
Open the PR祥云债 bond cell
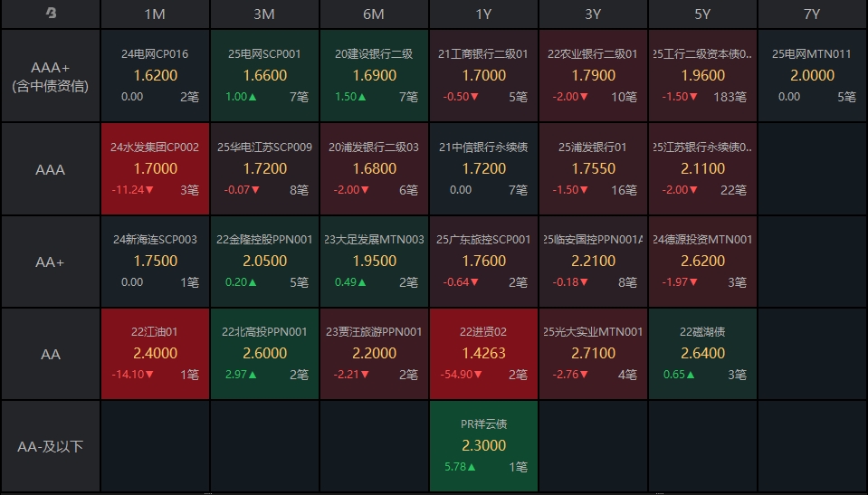point(484,446)
